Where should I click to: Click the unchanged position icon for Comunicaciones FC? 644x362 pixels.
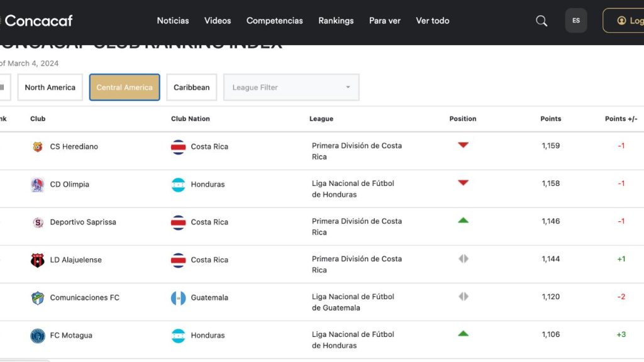(x=464, y=297)
